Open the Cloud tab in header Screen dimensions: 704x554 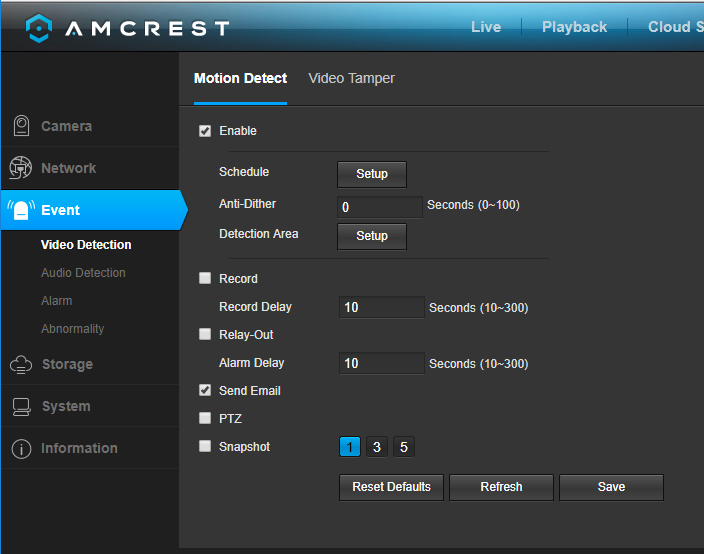[x=675, y=27]
